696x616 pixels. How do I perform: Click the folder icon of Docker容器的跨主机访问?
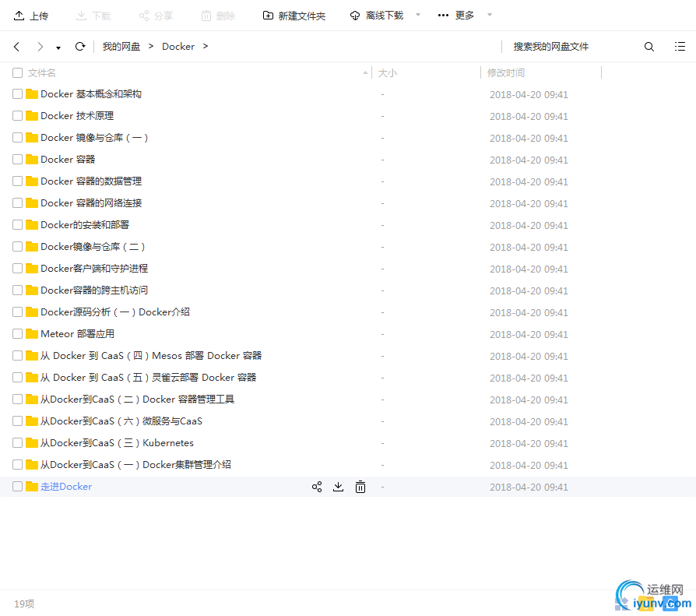coord(32,290)
